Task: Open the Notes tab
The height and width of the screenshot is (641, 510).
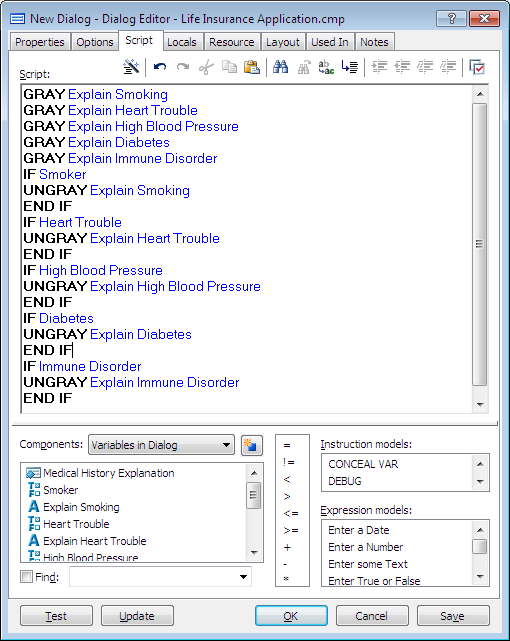Action: tap(374, 42)
